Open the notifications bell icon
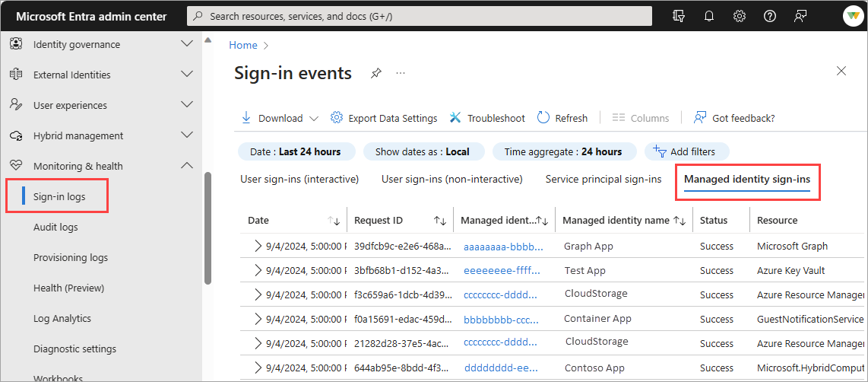Image resolution: width=868 pixels, height=382 pixels. pos(708,16)
